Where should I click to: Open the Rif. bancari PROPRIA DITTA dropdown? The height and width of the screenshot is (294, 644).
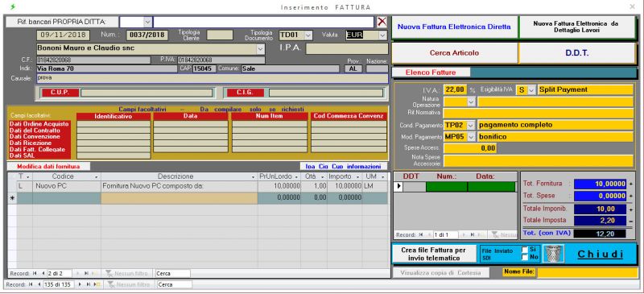coord(147,22)
